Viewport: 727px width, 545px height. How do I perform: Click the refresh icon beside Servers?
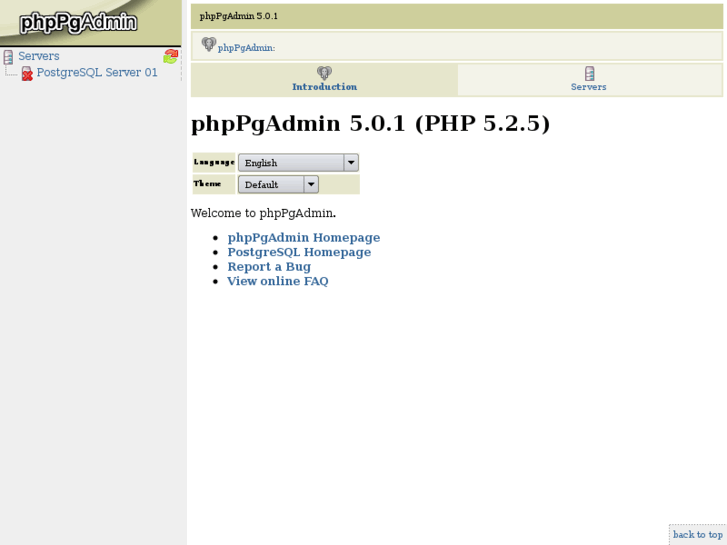(171, 57)
